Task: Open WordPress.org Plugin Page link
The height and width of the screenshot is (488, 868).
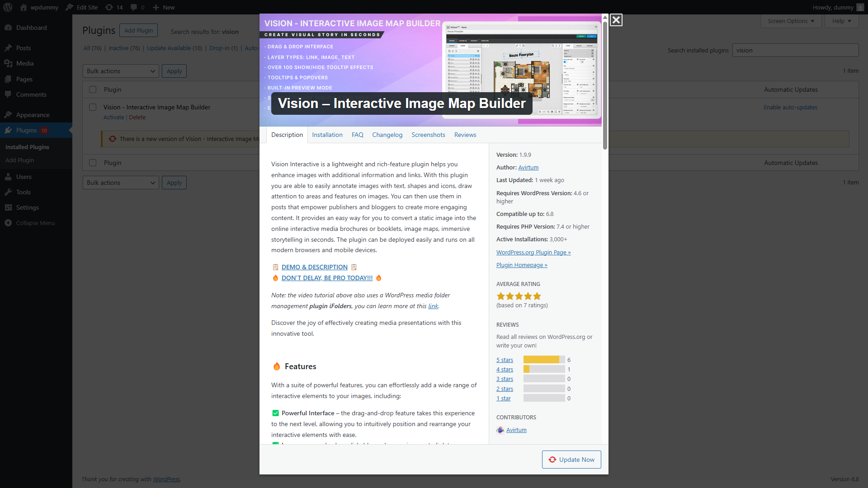Action: (533, 252)
